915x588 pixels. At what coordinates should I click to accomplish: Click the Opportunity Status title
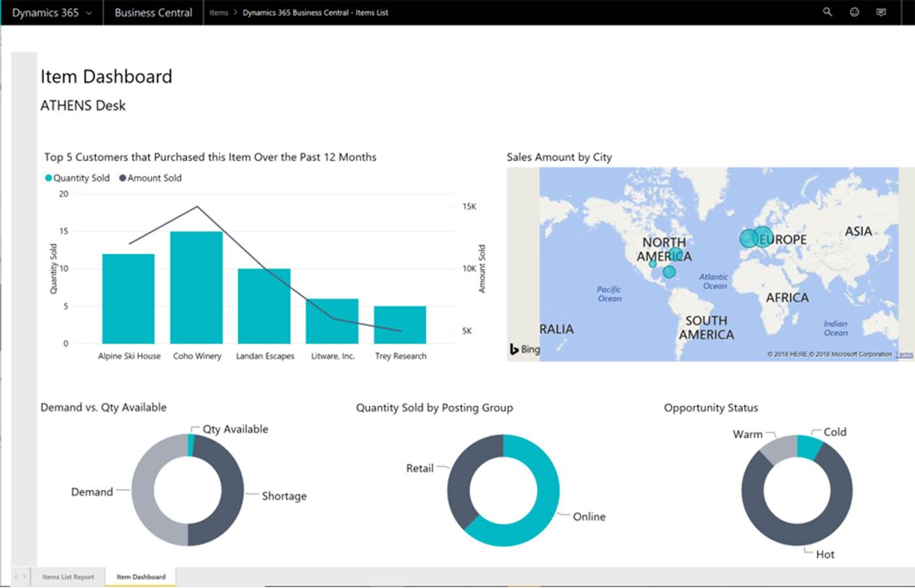coord(711,408)
